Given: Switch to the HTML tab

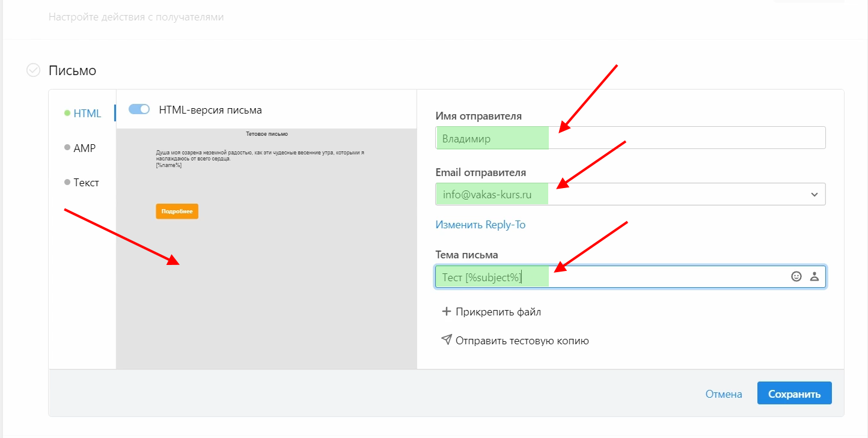Looking at the screenshot, I should pyautogui.click(x=87, y=113).
